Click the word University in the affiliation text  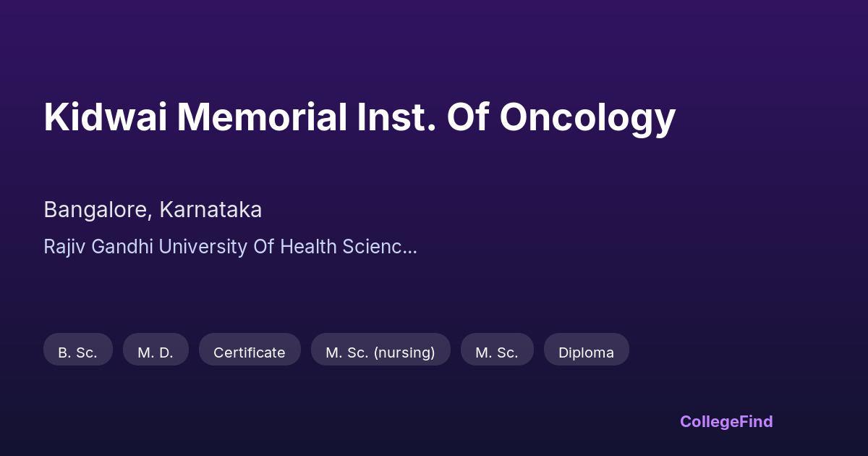pyautogui.click(x=203, y=247)
